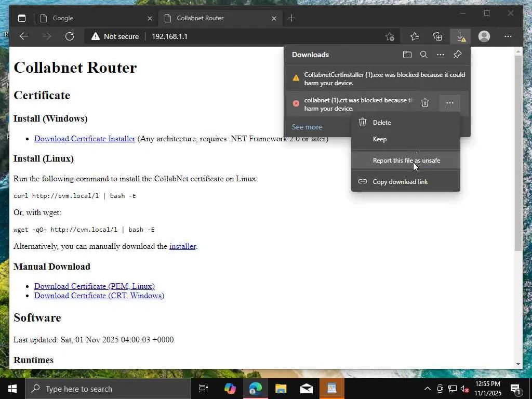Image resolution: width=532 pixels, height=399 pixels.
Task: Open the notification center icon
Action: 516,389
